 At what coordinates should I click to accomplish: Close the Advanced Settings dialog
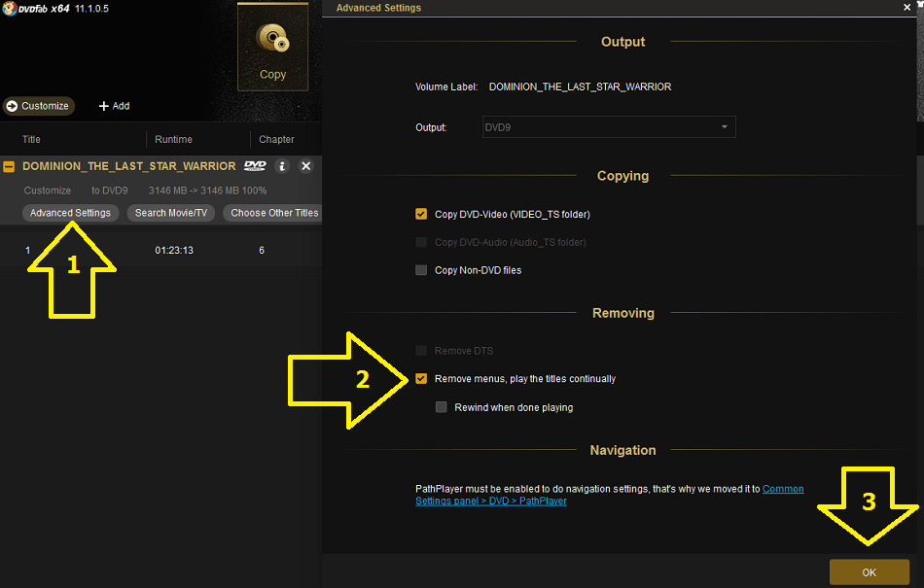click(906, 8)
